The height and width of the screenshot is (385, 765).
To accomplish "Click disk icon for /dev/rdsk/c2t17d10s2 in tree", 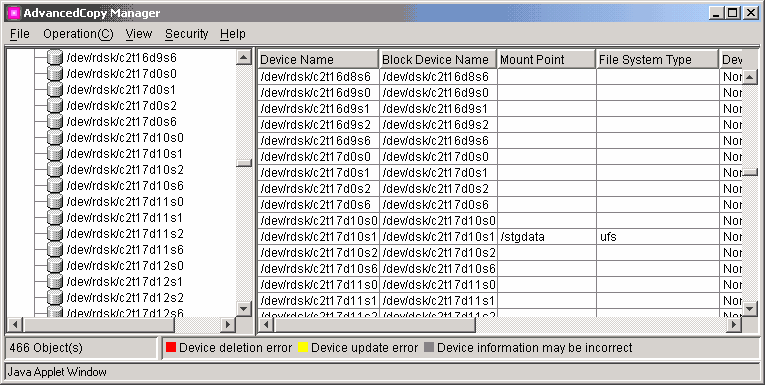I will [x=55, y=170].
